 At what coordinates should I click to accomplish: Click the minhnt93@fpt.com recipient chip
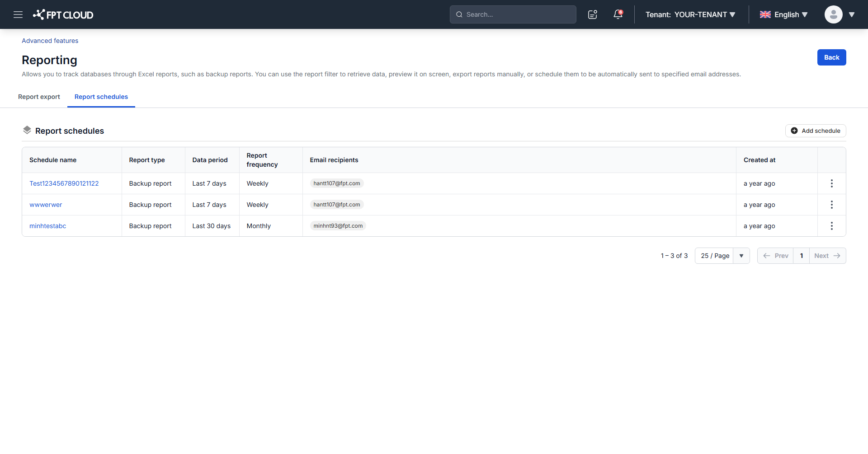pyautogui.click(x=338, y=226)
